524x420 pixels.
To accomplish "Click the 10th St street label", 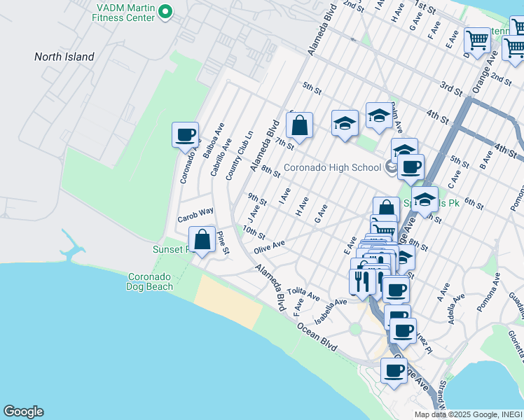I will [254, 232].
